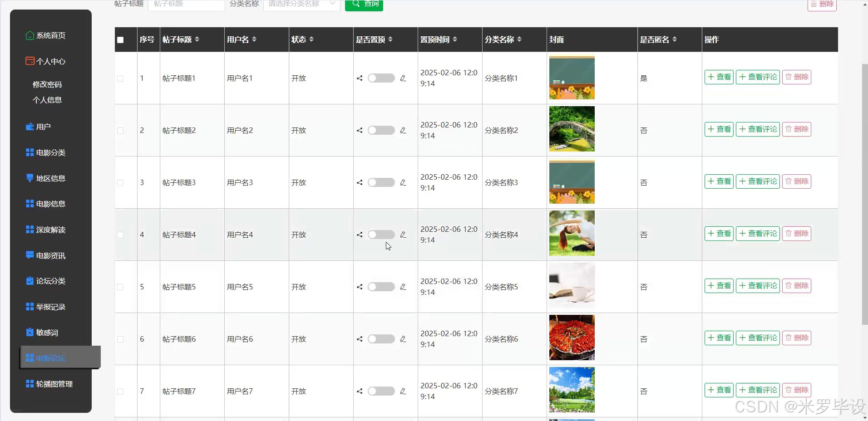Sort by 状态 column arrows
The image size is (868, 421).
tap(311, 39)
